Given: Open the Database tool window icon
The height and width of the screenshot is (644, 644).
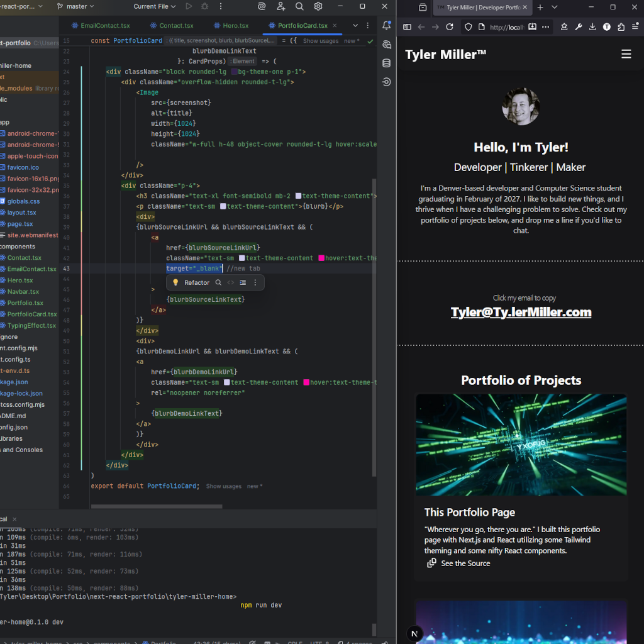Looking at the screenshot, I should point(387,63).
